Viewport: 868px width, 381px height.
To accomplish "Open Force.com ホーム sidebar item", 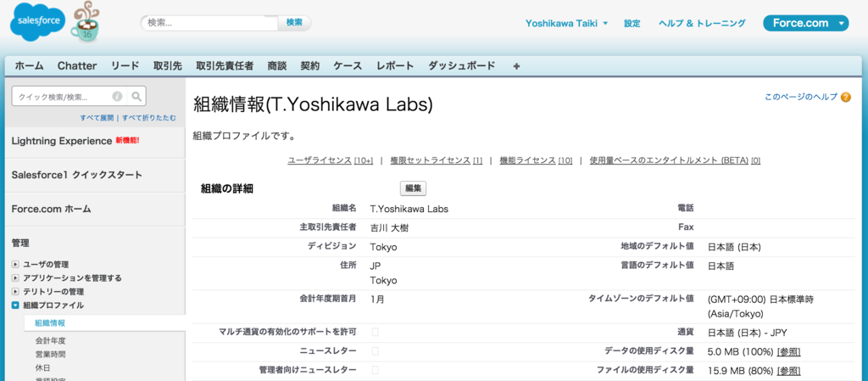I will pyautogui.click(x=51, y=210).
